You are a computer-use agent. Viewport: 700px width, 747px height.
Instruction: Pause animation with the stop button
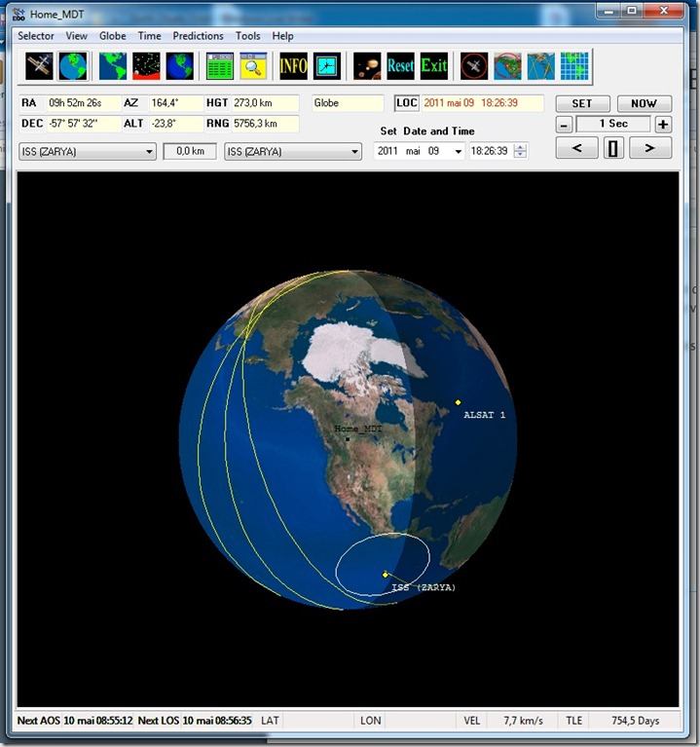point(613,148)
